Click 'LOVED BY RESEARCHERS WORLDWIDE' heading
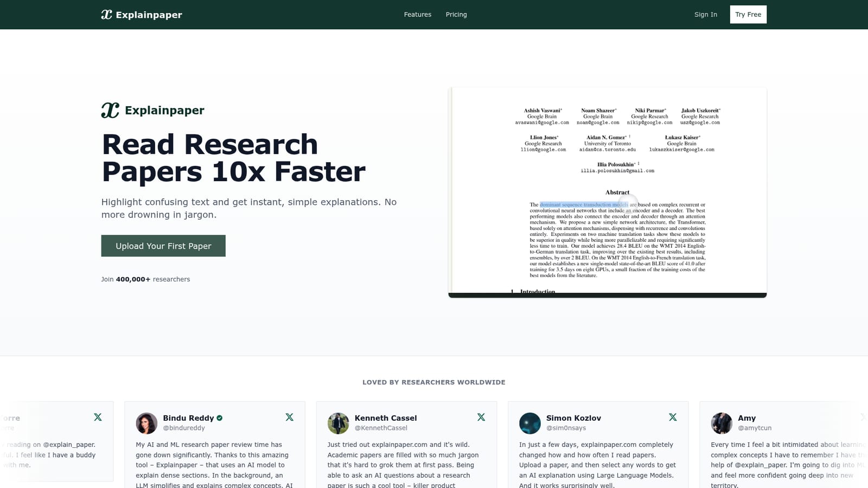 coord(434,382)
